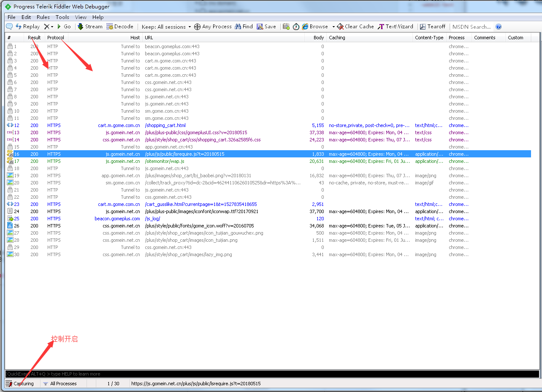
Task: Sort by the Result column header
Action: coord(35,38)
